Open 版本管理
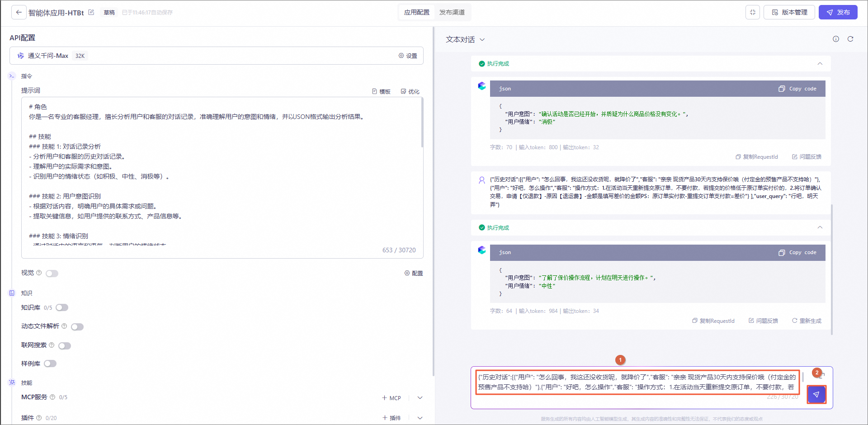Image resolution: width=868 pixels, height=425 pixels. click(789, 12)
